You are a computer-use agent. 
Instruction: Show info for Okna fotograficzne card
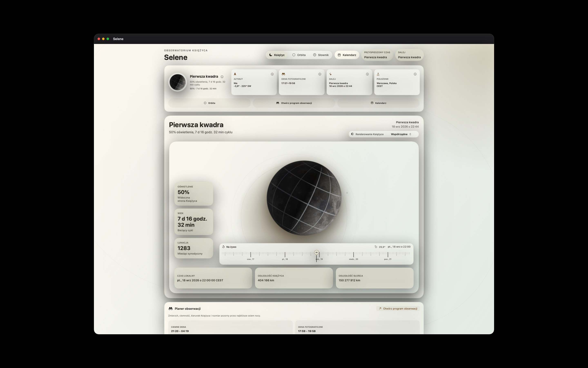click(320, 74)
